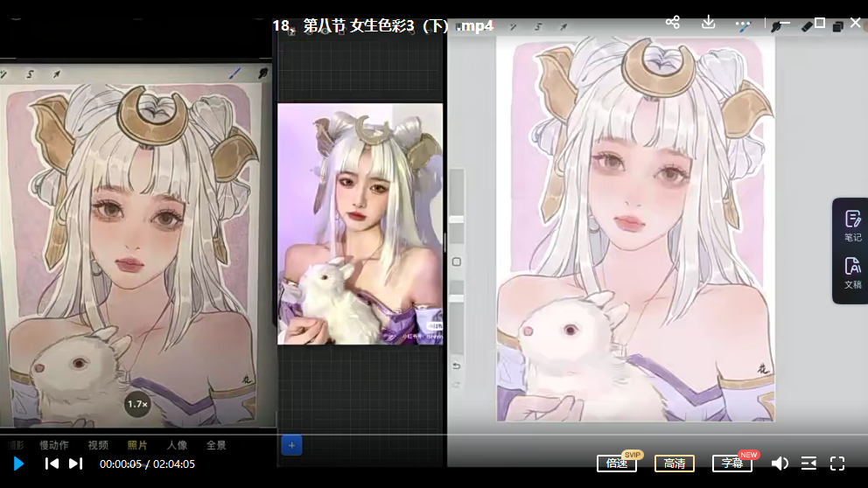Open the cosplay reference photo
Viewport: 868px width, 488px height.
(x=360, y=224)
